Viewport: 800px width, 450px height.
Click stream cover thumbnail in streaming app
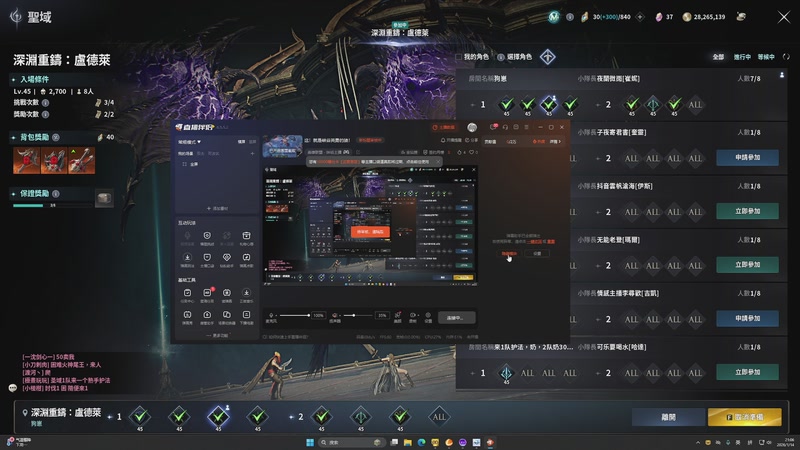[x=282, y=146]
